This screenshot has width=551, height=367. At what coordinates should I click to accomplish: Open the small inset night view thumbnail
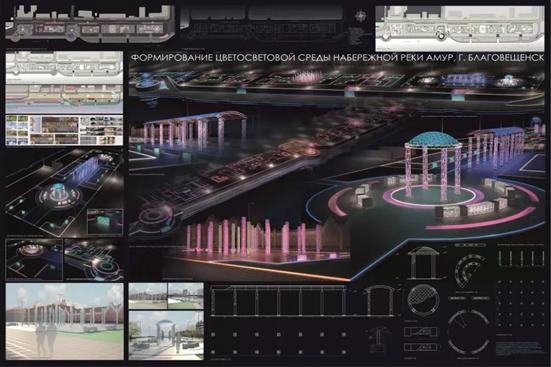click(x=105, y=221)
